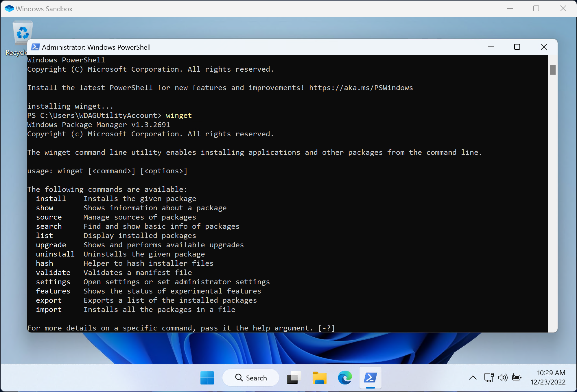577x392 pixels.
Task: Open the network status tray icon
Action: (489, 378)
